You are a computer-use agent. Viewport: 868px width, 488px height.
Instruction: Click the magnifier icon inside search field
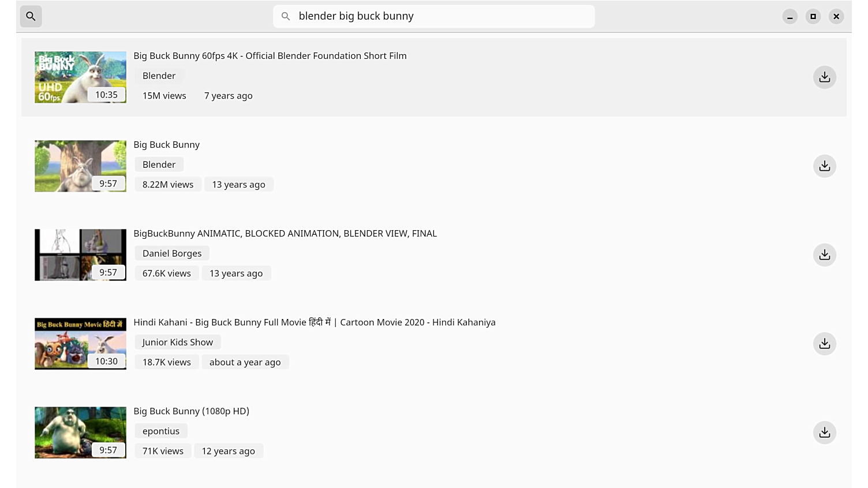(x=286, y=16)
